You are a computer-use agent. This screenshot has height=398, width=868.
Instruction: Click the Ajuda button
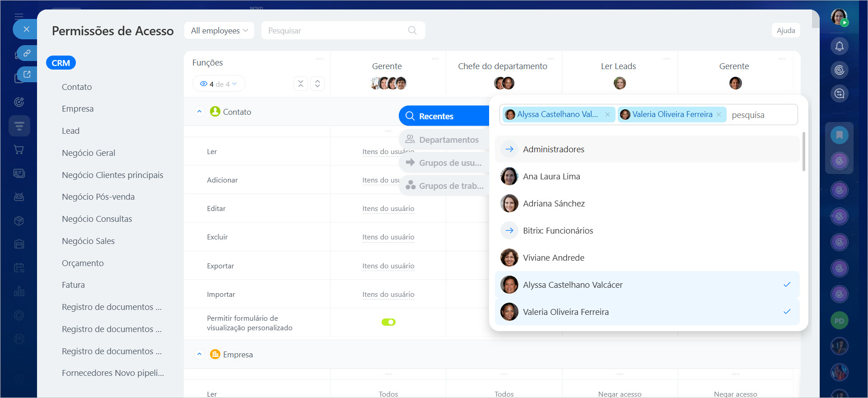[785, 31]
